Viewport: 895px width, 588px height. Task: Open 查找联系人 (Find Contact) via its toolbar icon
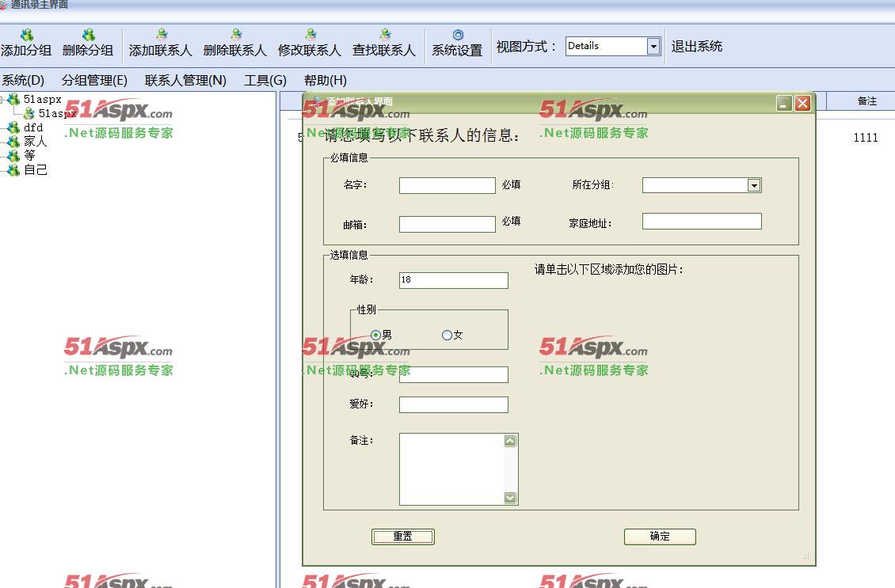click(x=383, y=35)
